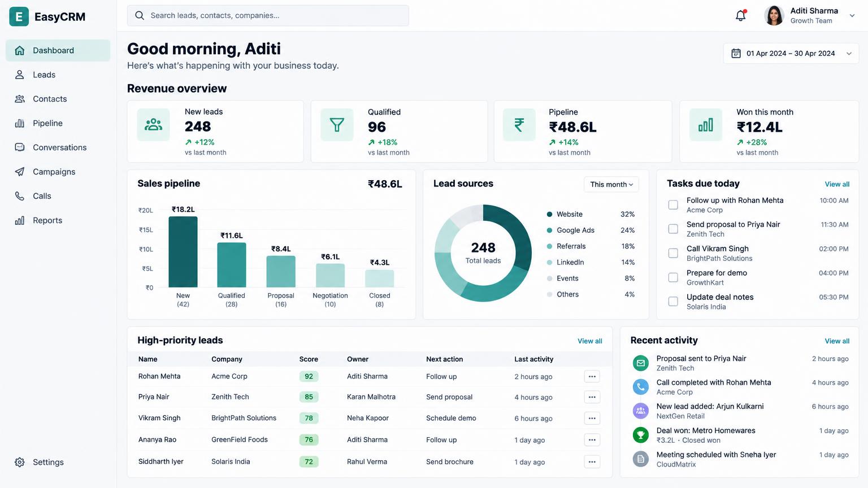Viewport: 868px width, 488px height.
Task: Click the Last activity column header
Action: (x=533, y=359)
